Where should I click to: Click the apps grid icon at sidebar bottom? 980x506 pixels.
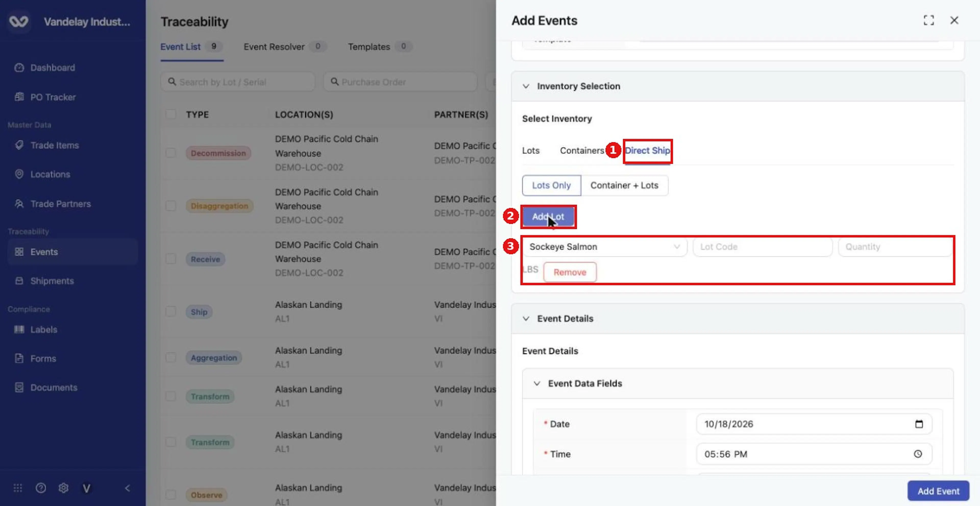tap(18, 488)
